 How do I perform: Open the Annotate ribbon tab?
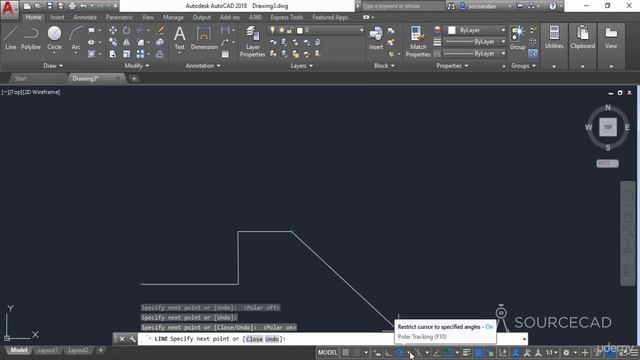pyautogui.click(x=85, y=17)
